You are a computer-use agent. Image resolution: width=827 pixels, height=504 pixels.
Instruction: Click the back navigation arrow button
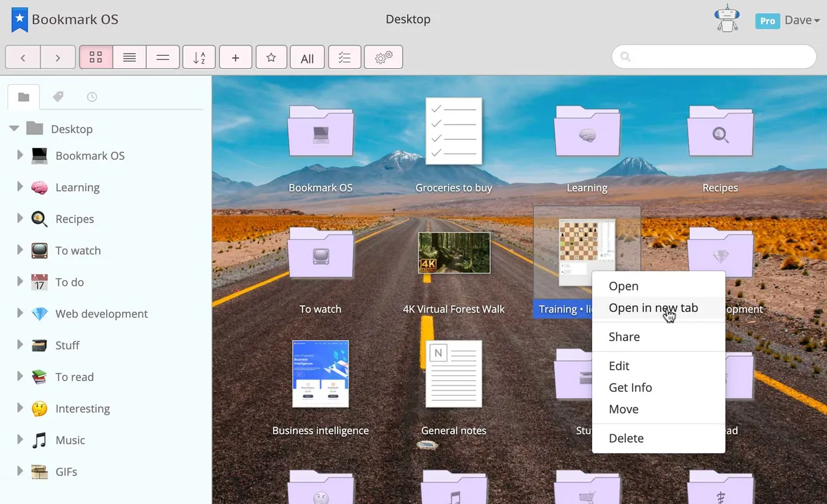[23, 58]
